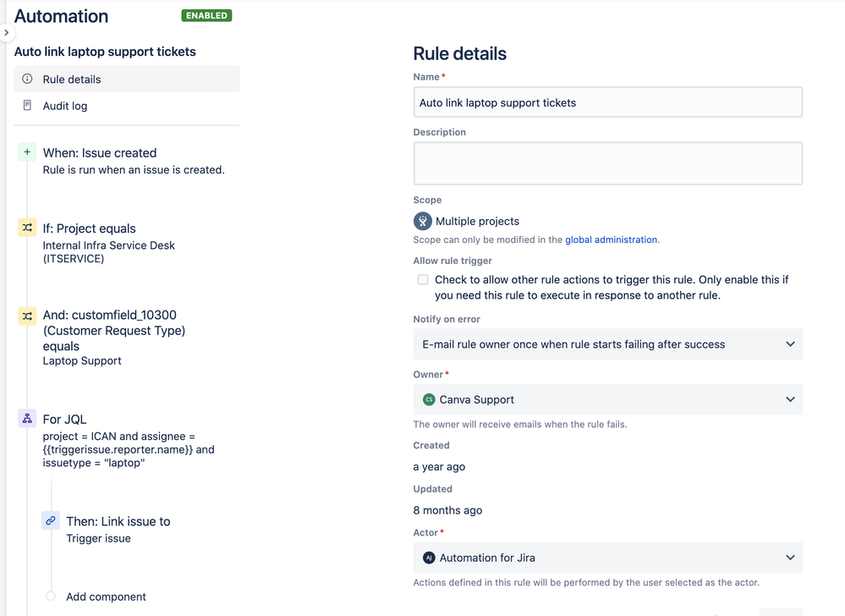Image resolution: width=845 pixels, height=616 pixels.
Task: Click the Rule details info icon
Action: pos(27,79)
